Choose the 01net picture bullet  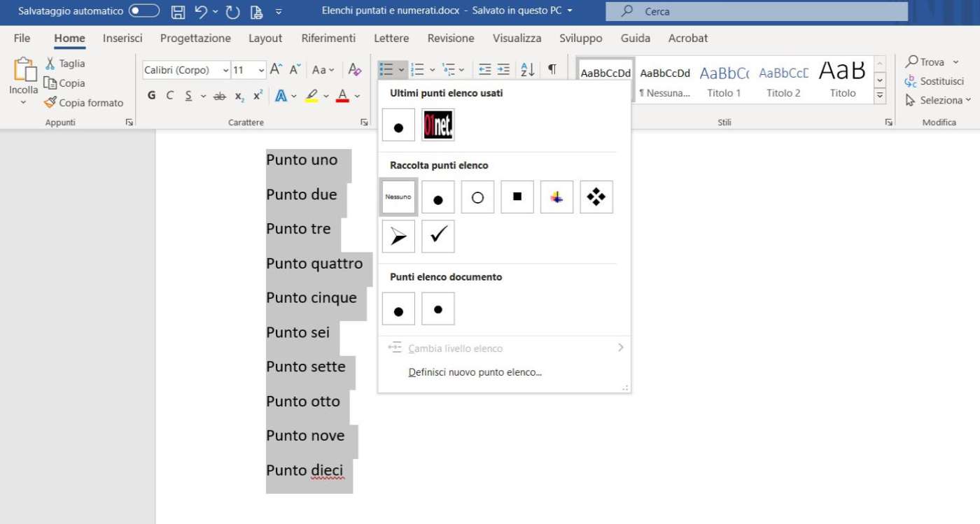point(438,125)
